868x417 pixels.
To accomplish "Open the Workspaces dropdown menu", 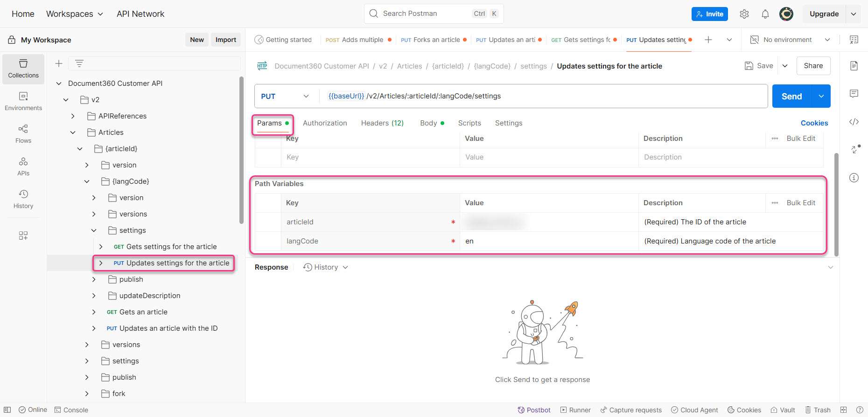I will (74, 14).
